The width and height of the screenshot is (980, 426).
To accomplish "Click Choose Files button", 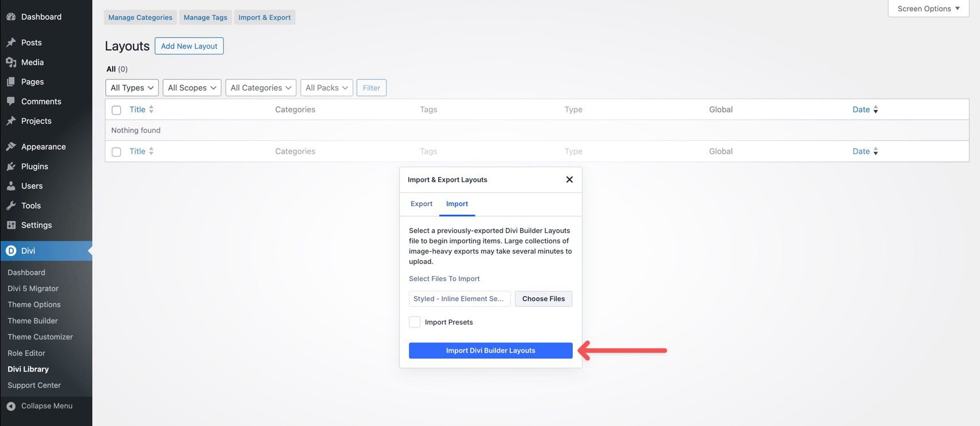I will [x=544, y=299].
